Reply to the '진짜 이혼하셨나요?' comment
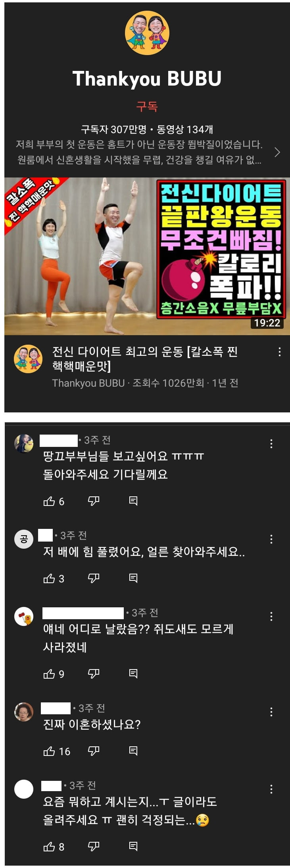This screenshot has width=290, height=868. 133,751
